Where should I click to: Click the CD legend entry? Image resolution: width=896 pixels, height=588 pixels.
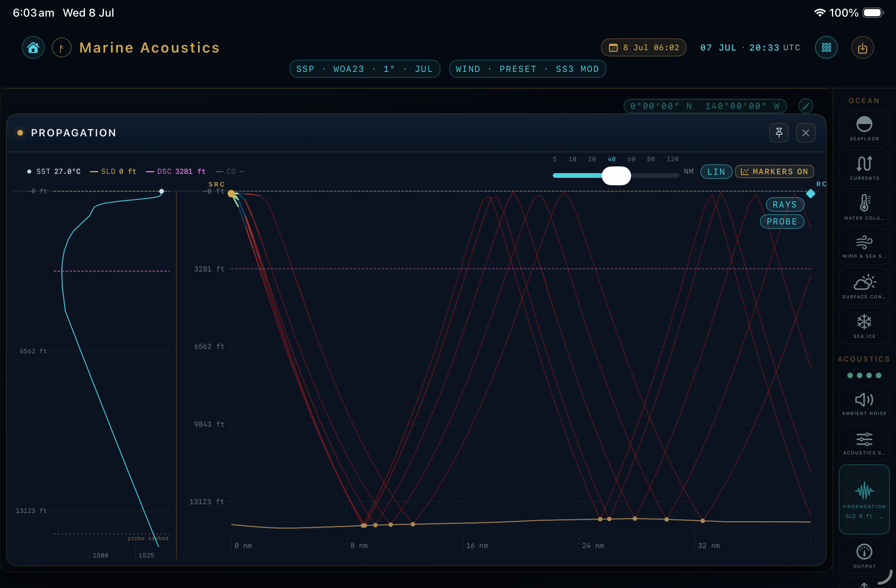pos(230,171)
